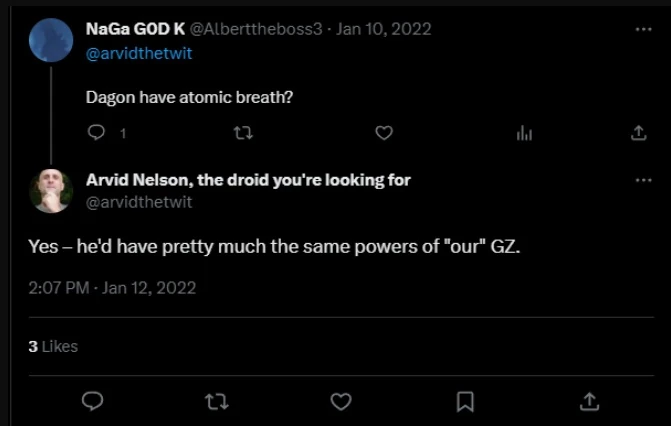Reply to Arvid Nelson's tweet
This screenshot has width=671, height=426.
92,400
